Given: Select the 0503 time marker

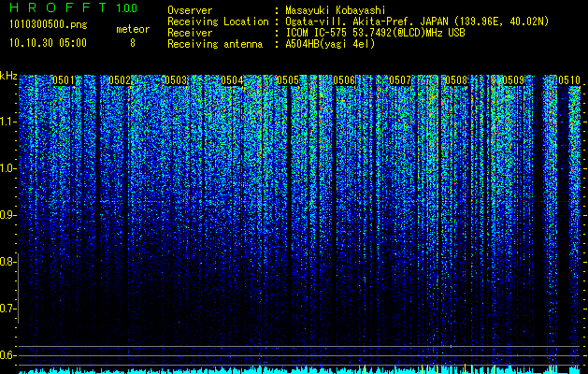Looking at the screenshot, I should [x=176, y=80].
